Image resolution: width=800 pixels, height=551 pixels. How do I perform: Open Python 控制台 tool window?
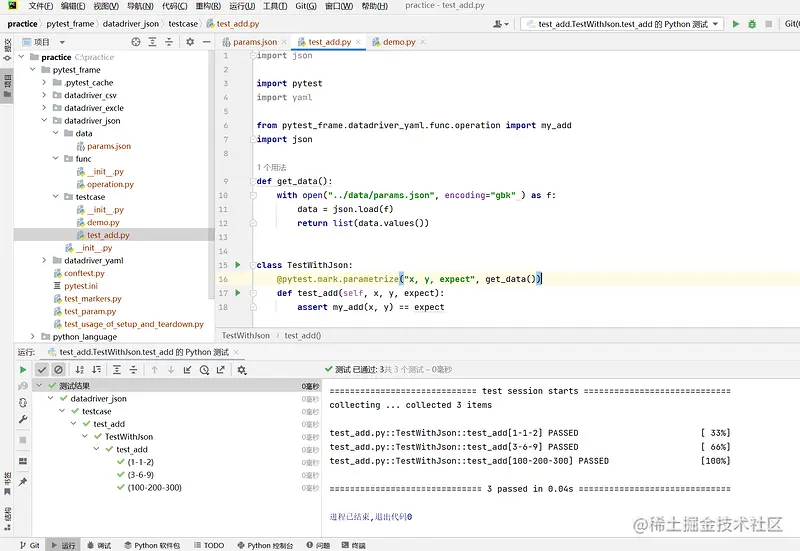[x=265, y=545]
